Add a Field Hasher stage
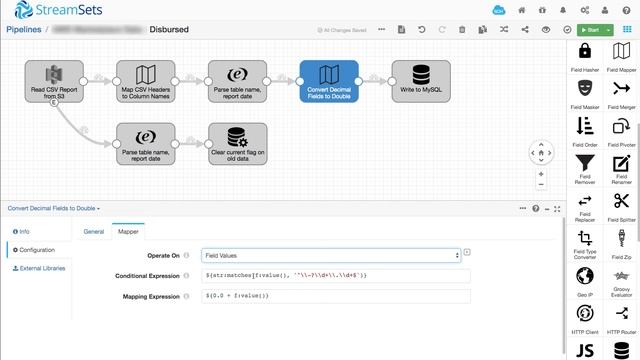 pos(585,58)
